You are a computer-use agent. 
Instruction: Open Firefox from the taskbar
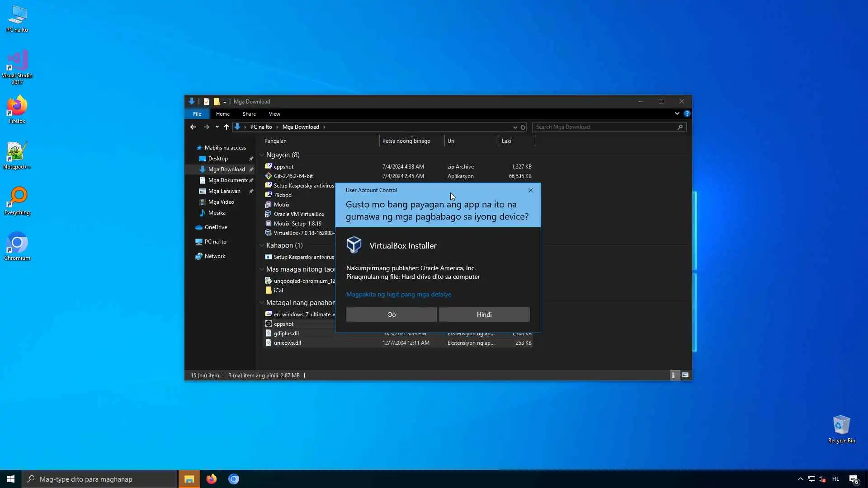pyautogui.click(x=211, y=479)
